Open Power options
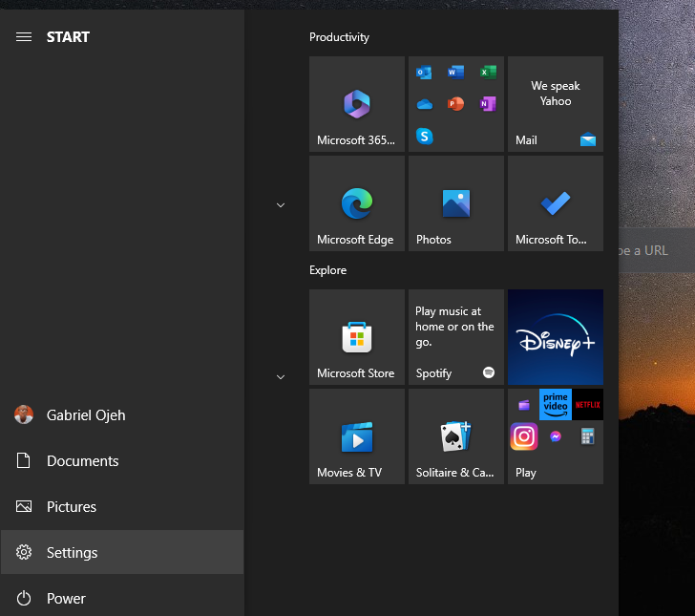 point(122,598)
